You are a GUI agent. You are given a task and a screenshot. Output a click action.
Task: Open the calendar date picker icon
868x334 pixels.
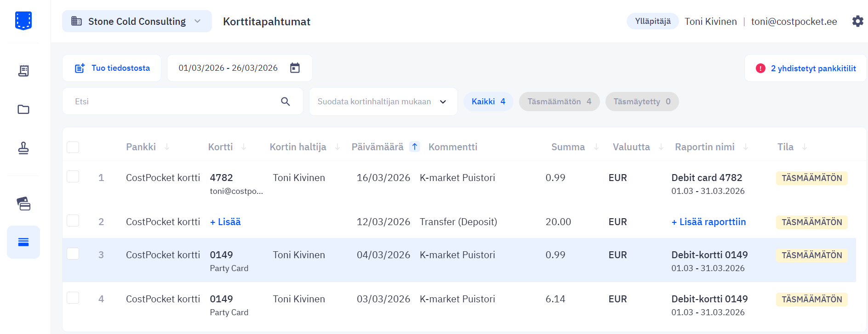(295, 68)
